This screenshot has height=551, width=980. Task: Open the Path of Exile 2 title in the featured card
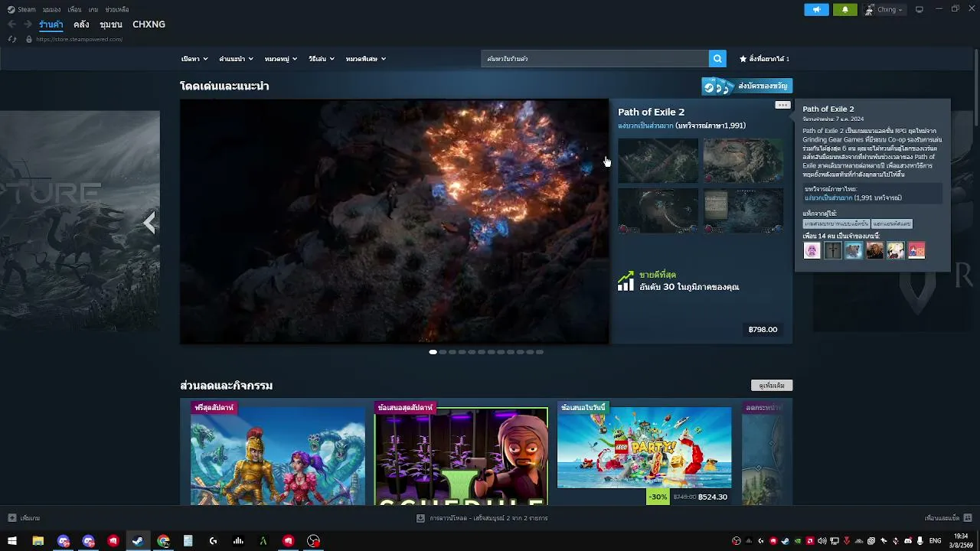click(x=652, y=112)
